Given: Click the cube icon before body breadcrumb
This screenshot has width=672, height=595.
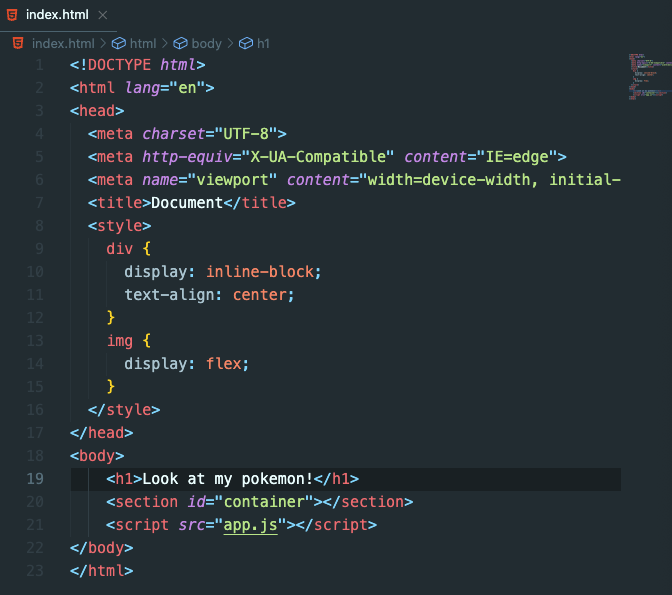Looking at the screenshot, I should (180, 43).
